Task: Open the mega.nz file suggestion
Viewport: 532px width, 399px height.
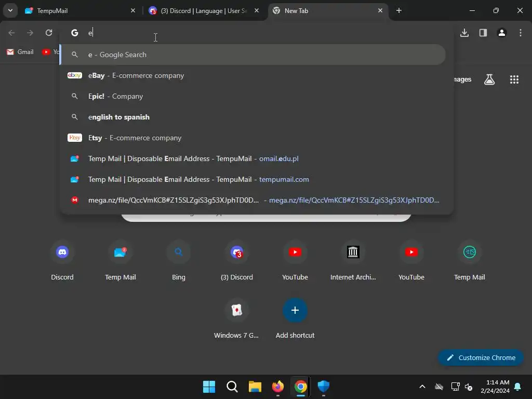Action: 253,200
